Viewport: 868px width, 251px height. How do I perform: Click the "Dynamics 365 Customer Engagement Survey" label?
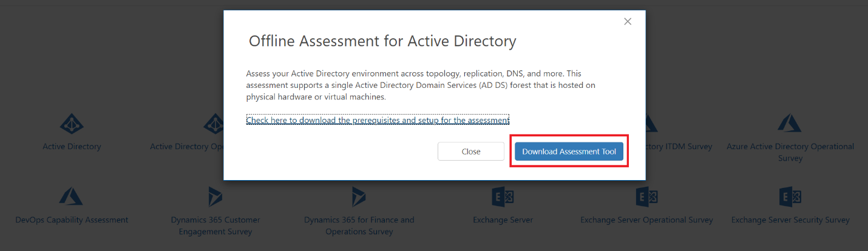pyautogui.click(x=215, y=226)
